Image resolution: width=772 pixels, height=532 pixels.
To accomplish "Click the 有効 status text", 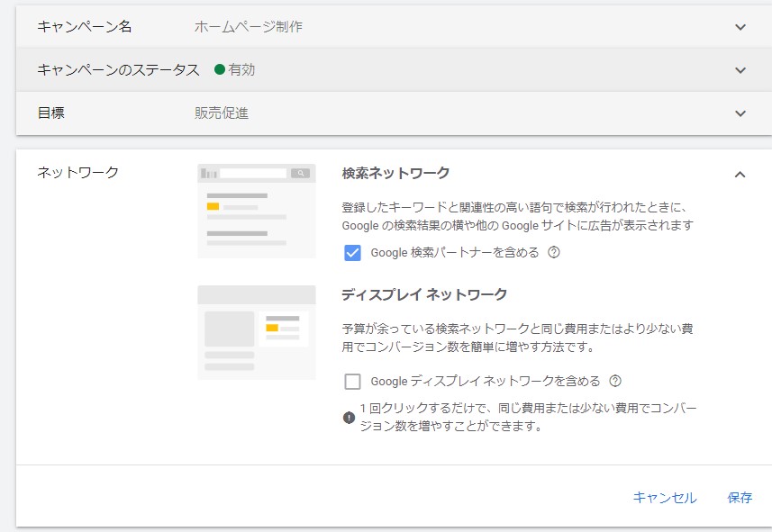I will [x=241, y=70].
